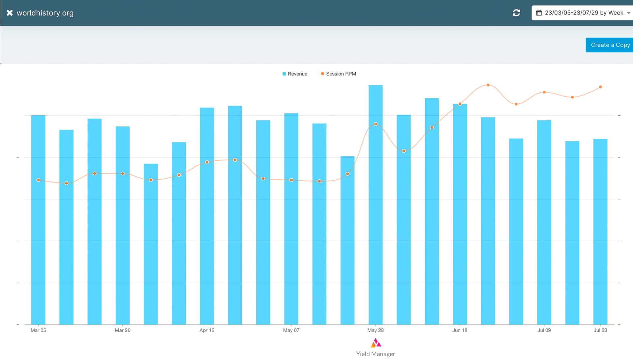
Task: Click the Yield Manager logo icon
Action: (376, 343)
